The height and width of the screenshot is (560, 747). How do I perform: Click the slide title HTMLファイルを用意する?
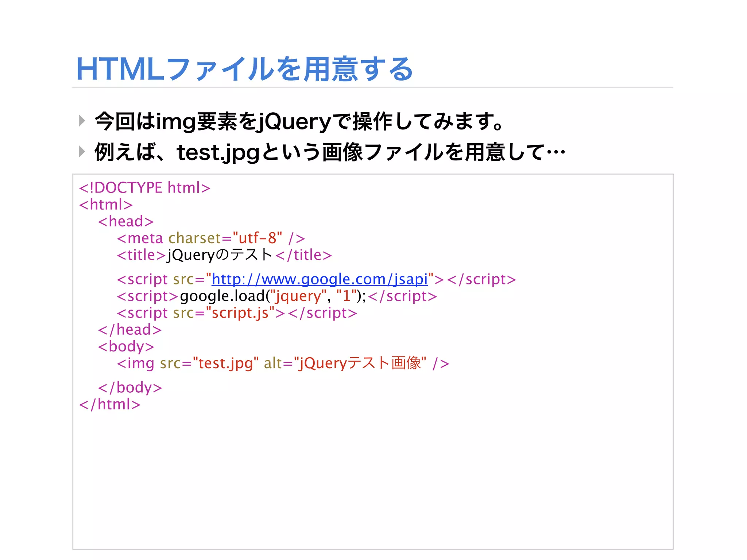[x=244, y=69]
